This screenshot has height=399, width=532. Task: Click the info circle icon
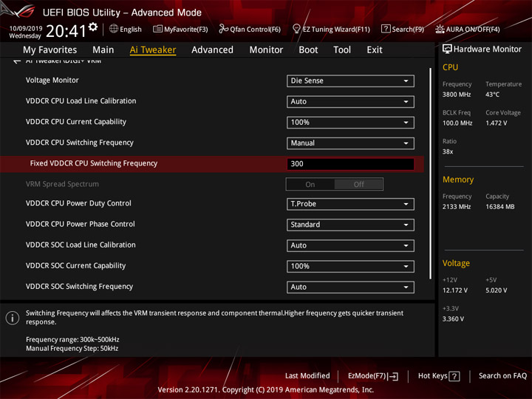tap(13, 318)
